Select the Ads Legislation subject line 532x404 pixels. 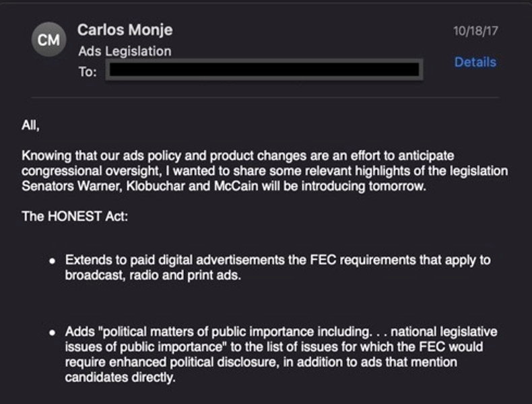[125, 51]
